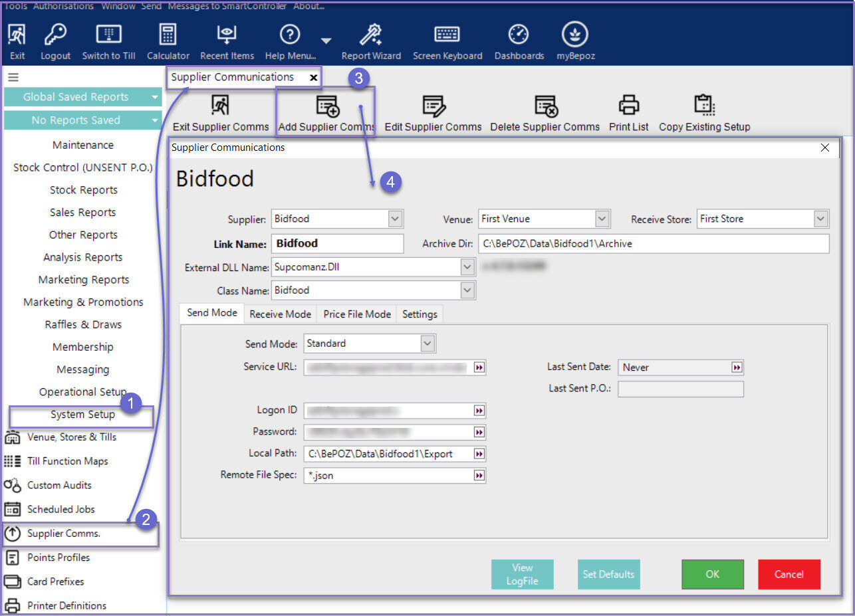This screenshot has height=616, width=855.
Task: Click Password field arrow button
Action: [479, 432]
